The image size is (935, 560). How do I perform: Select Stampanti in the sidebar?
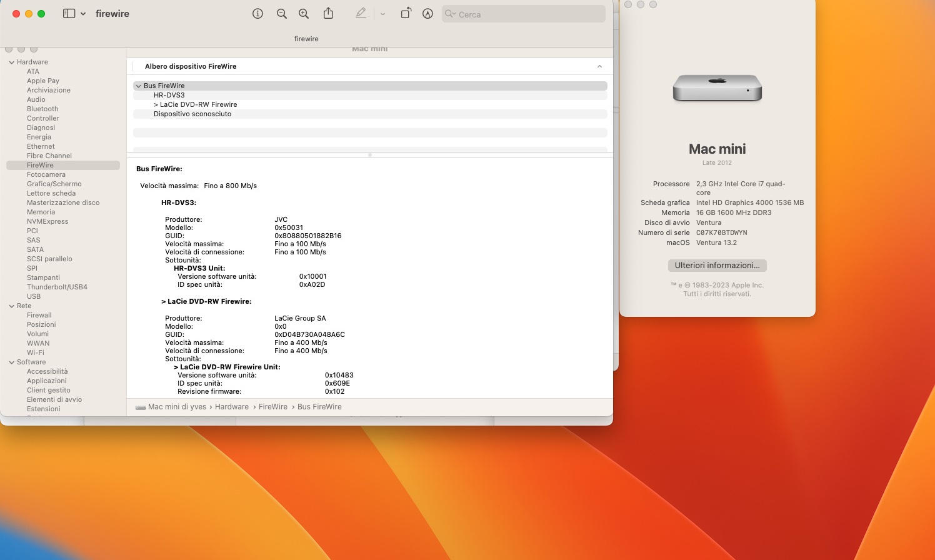(44, 278)
